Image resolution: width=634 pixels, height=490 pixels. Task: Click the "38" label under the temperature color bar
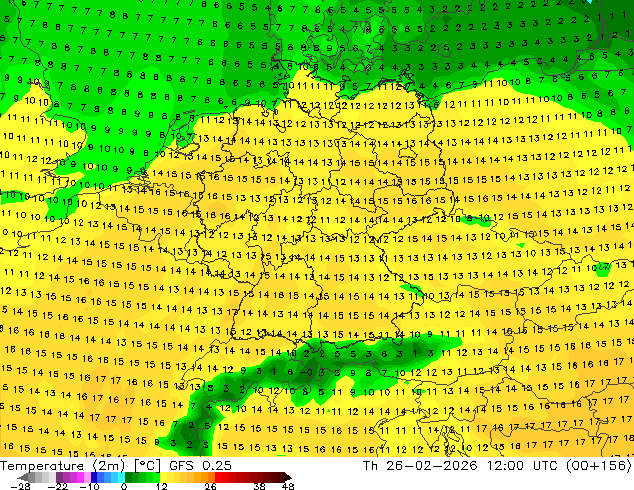(260, 486)
